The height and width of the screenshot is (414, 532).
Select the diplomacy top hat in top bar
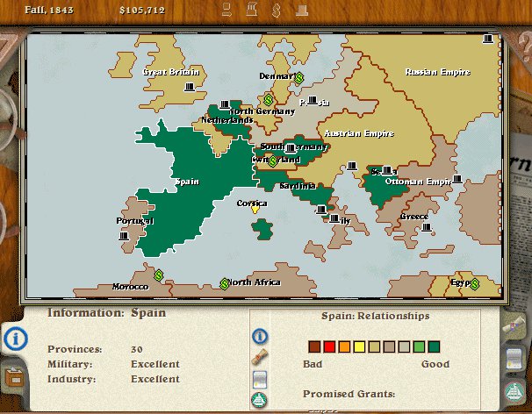[x=302, y=11]
